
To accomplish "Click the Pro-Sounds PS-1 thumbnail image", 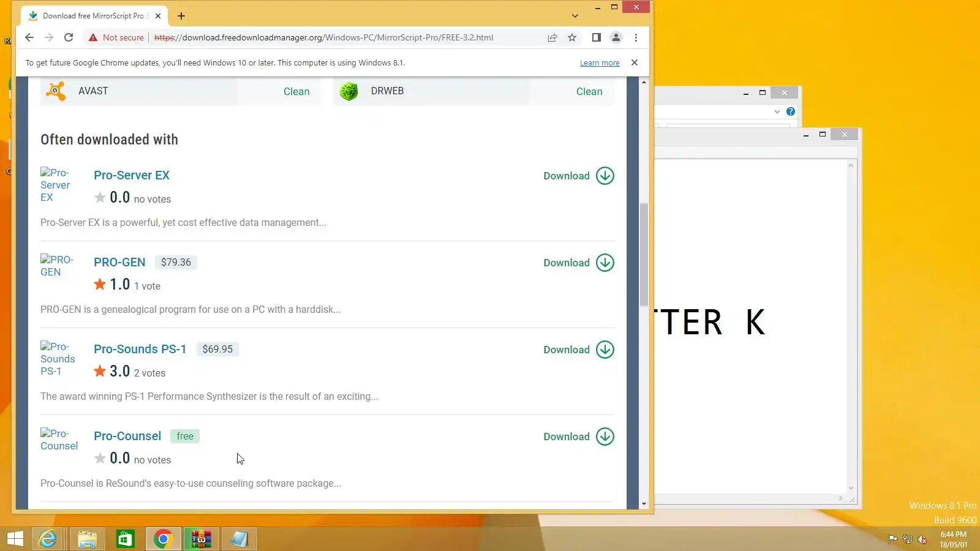I will 58,359.
